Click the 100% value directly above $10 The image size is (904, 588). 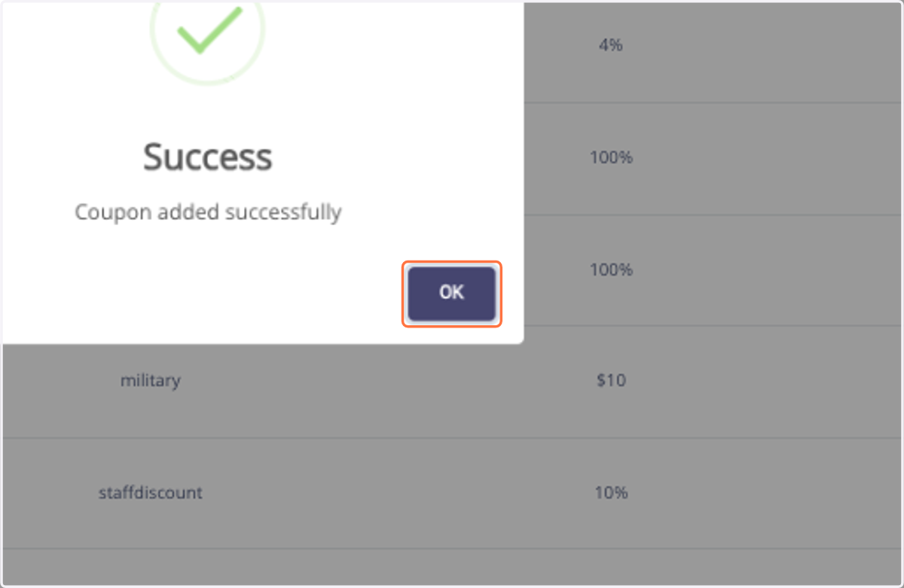(611, 270)
